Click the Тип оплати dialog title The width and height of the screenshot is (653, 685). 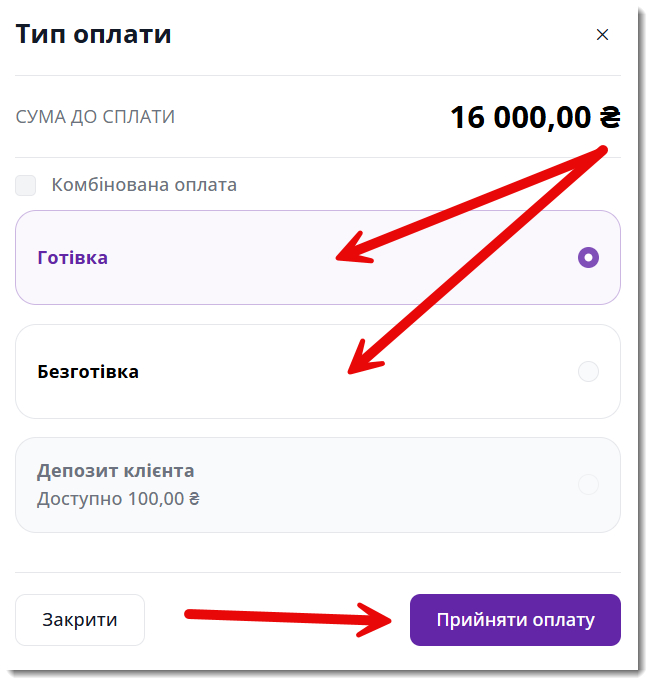tap(93, 35)
